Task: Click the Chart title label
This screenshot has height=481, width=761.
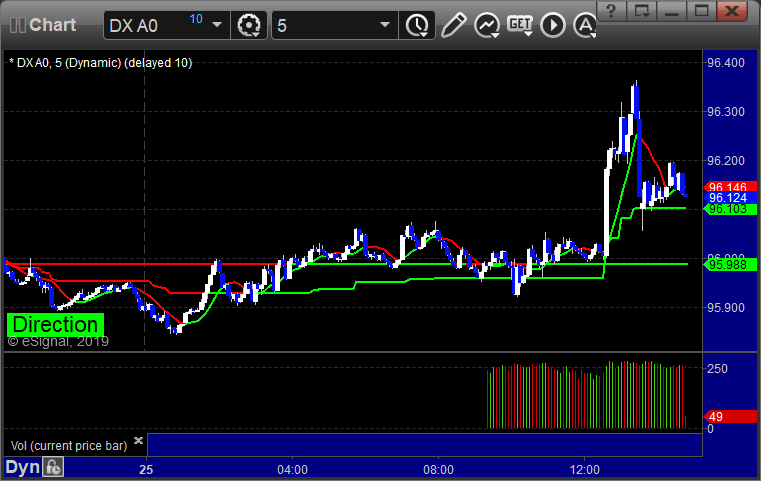Action: [x=52, y=25]
